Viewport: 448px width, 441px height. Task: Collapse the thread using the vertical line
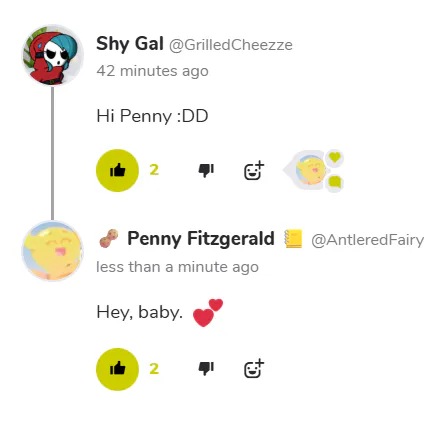click(x=52, y=153)
